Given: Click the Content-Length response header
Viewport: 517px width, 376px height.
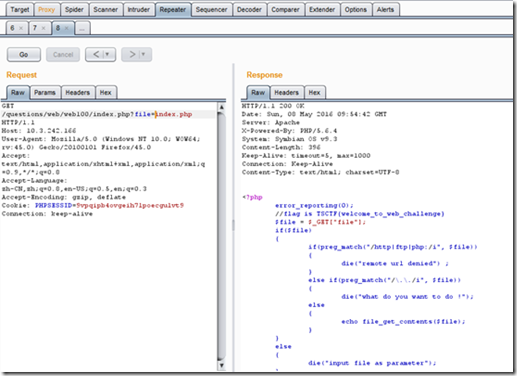Looking at the screenshot, I should pyautogui.click(x=281, y=147).
